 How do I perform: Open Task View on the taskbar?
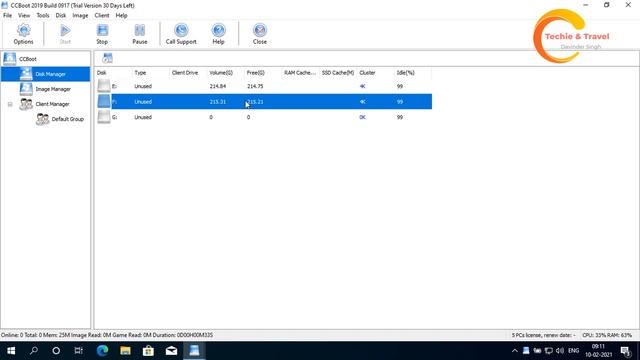pyautogui.click(x=78, y=351)
